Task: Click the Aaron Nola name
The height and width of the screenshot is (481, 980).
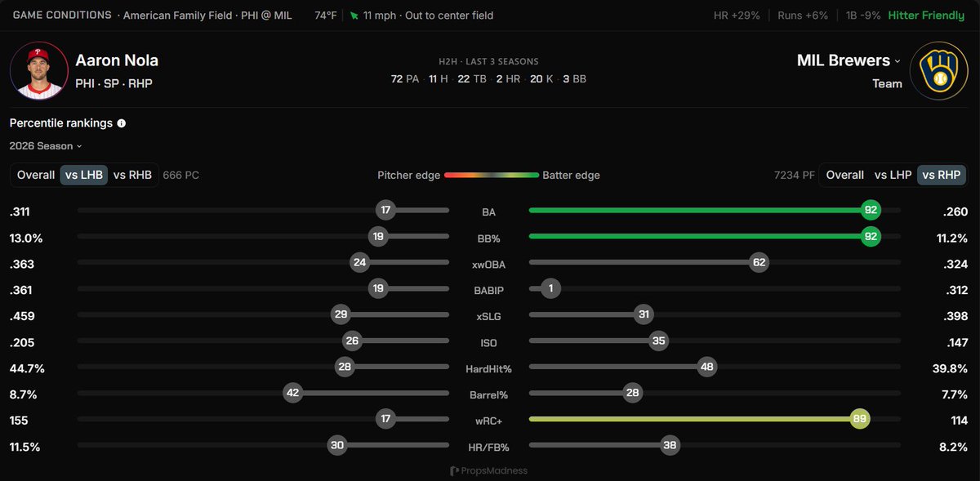Action: tap(117, 60)
